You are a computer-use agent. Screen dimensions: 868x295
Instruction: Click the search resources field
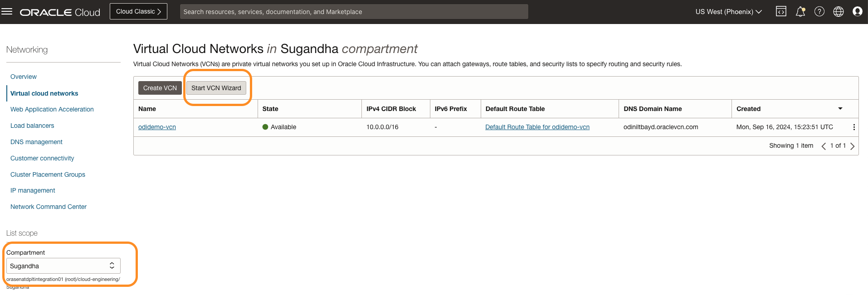point(354,12)
